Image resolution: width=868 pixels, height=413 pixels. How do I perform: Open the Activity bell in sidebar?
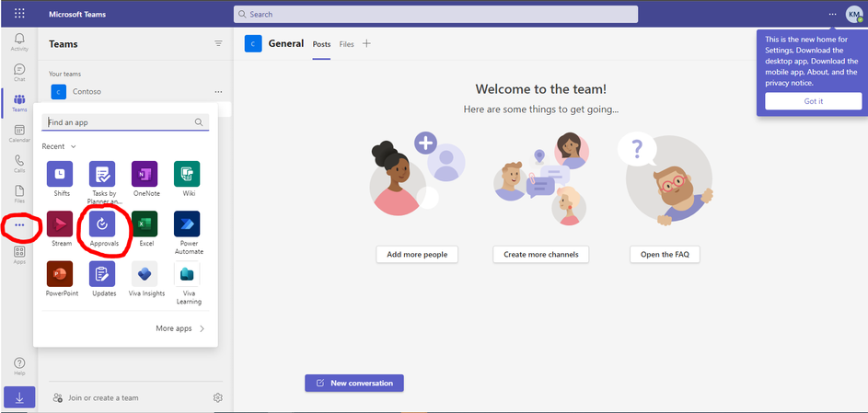click(19, 41)
